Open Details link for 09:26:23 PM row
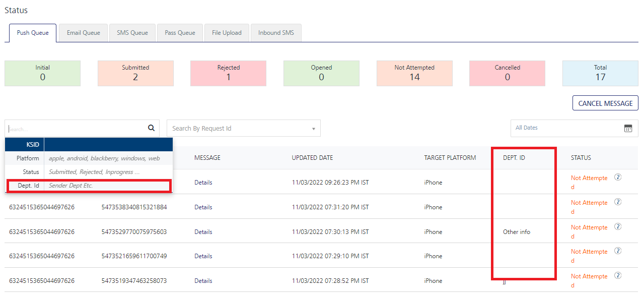 click(x=203, y=183)
